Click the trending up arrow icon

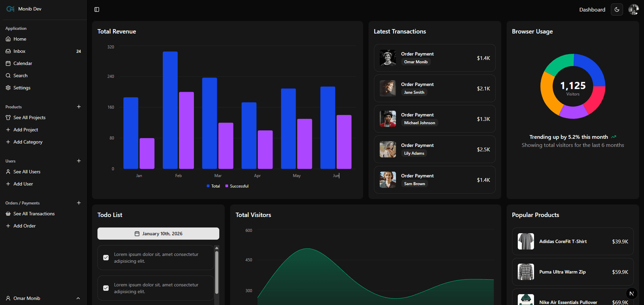[x=614, y=137]
